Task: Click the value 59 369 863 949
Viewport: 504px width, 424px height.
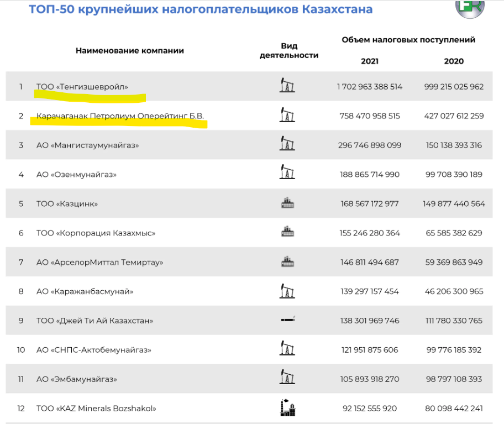Action: click(454, 263)
